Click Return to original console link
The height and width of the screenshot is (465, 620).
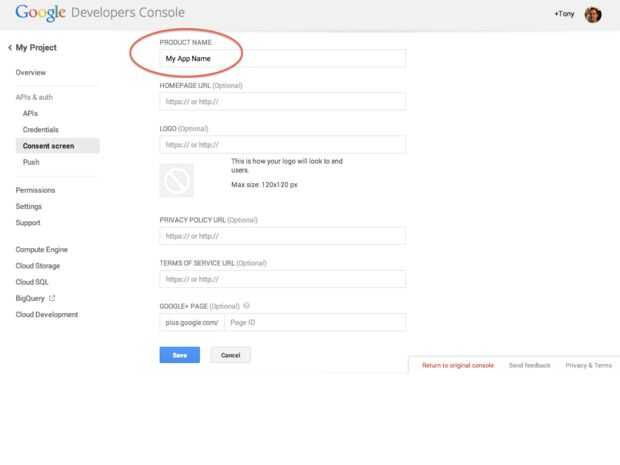(x=458, y=366)
